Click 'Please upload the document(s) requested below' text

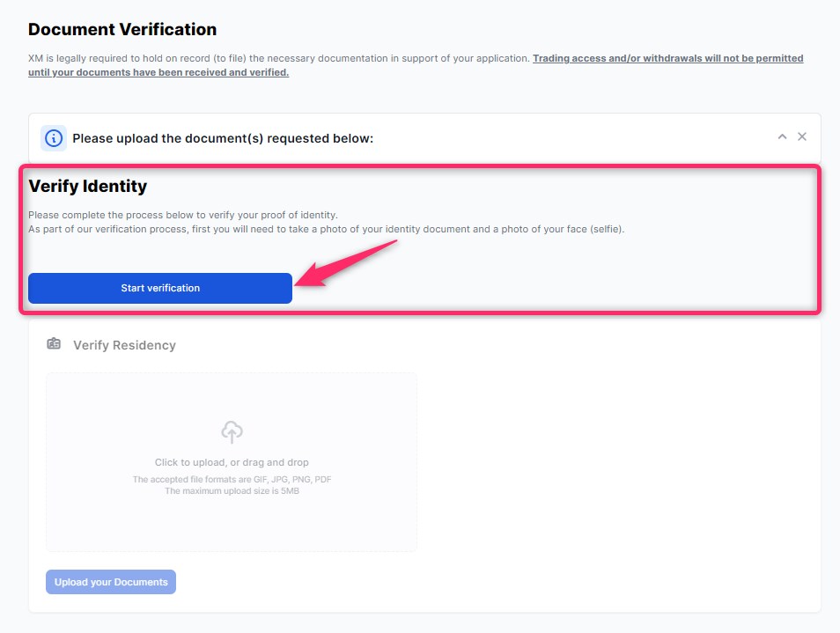click(223, 138)
